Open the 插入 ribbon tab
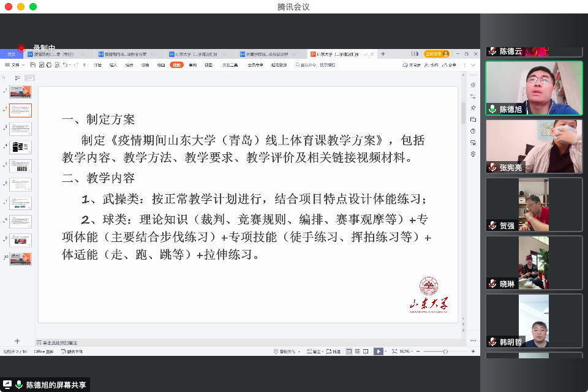Viewport: 588px width, 392px height. [x=113, y=64]
